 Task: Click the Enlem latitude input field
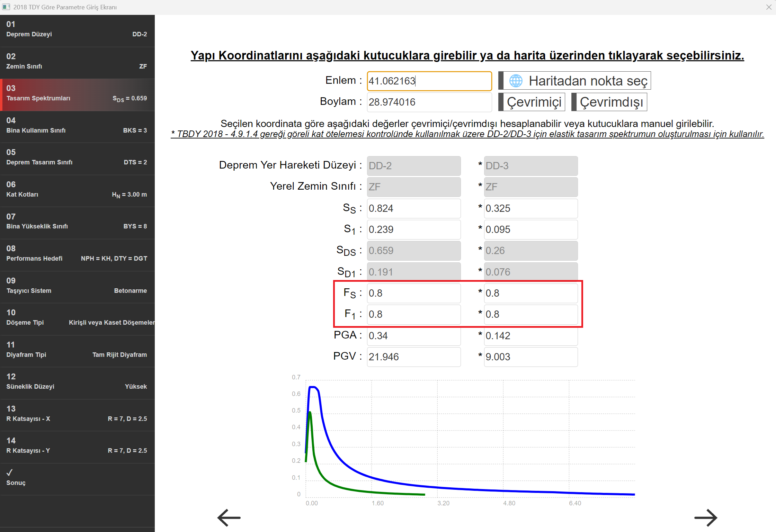(429, 81)
